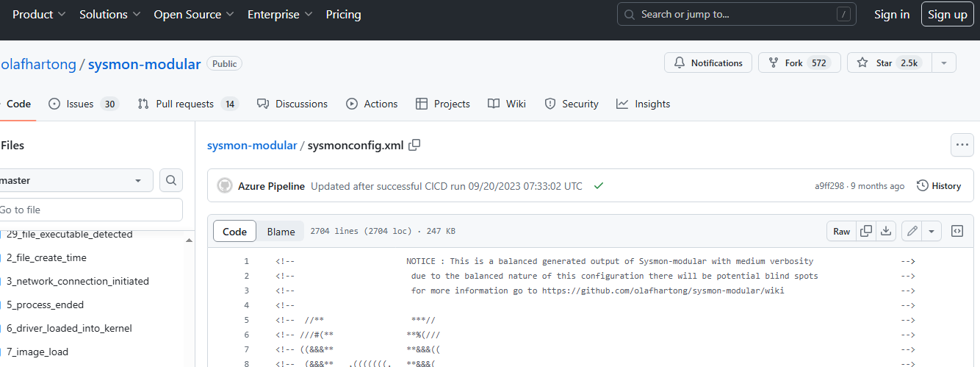The image size is (980, 367).
Task: Open the 7_image_load folder
Action: pyautogui.click(x=37, y=352)
